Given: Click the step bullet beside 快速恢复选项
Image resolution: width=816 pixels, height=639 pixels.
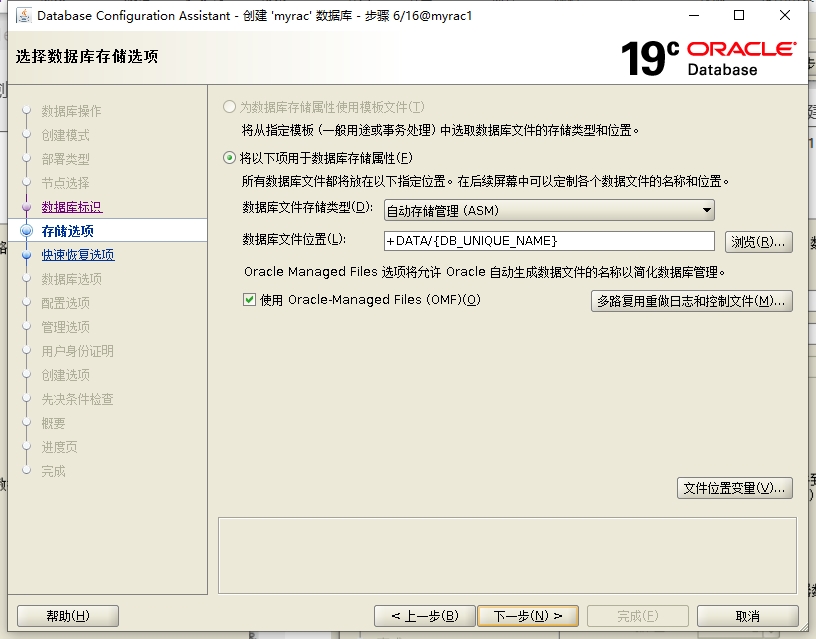Looking at the screenshot, I should click(x=27, y=255).
